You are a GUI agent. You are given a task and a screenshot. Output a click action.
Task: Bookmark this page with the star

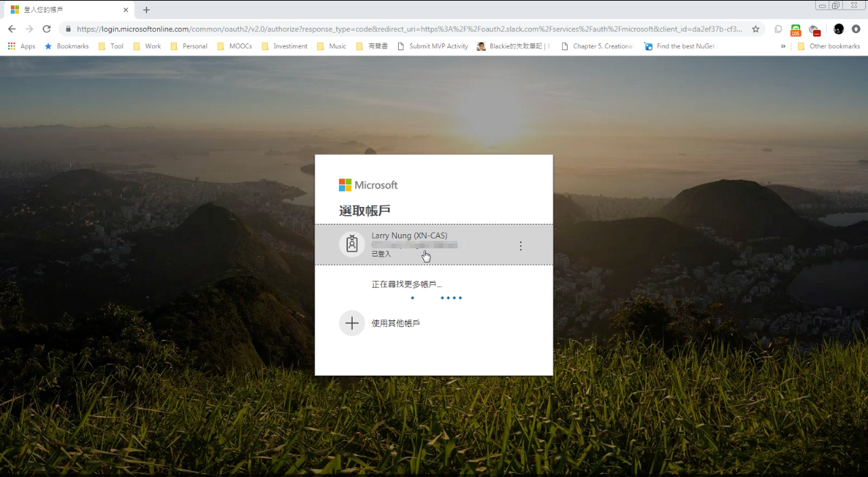[x=755, y=29]
